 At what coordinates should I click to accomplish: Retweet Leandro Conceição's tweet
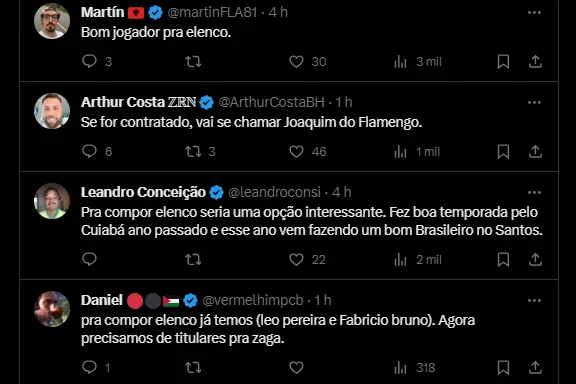point(193,260)
